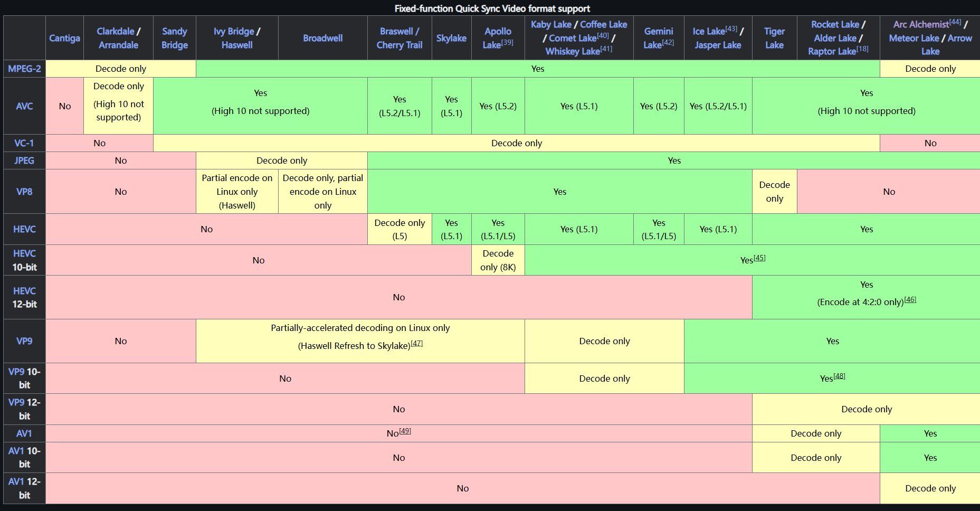The height and width of the screenshot is (511, 980).
Task: Open citation 46 after Encode at 4:2:0 only
Action: pyautogui.click(x=910, y=299)
